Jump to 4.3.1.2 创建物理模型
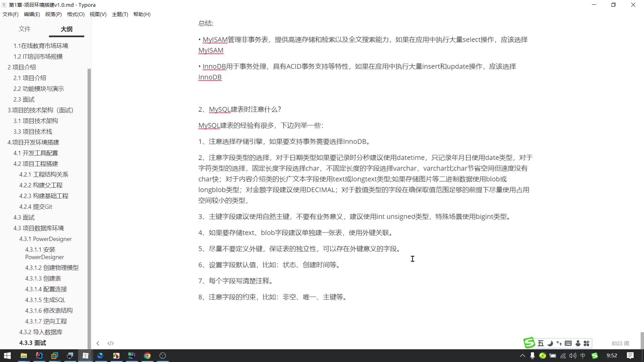644x362 pixels. (x=52, y=267)
